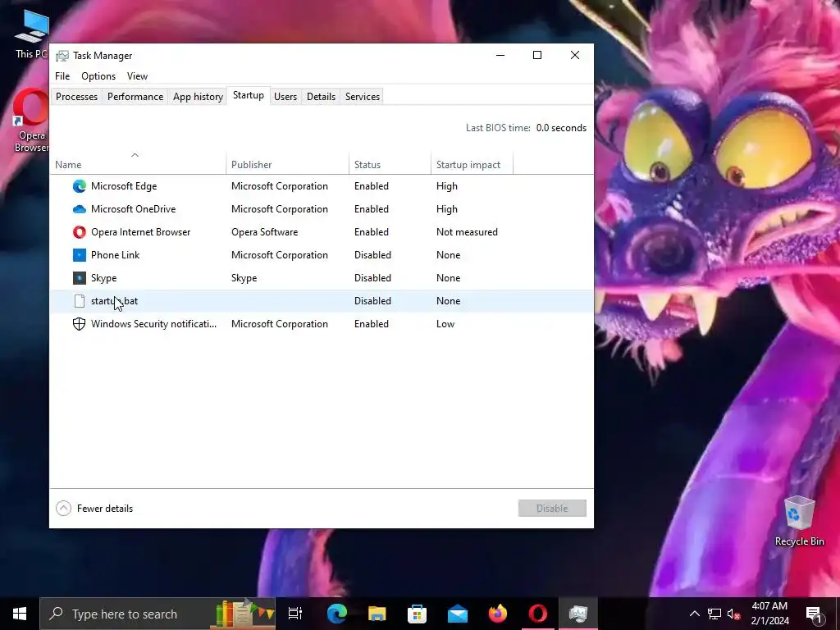Screen dimensions: 840x630
Task: Click Enabled status in the Microsoft OneDrive row
Action: click(372, 209)
